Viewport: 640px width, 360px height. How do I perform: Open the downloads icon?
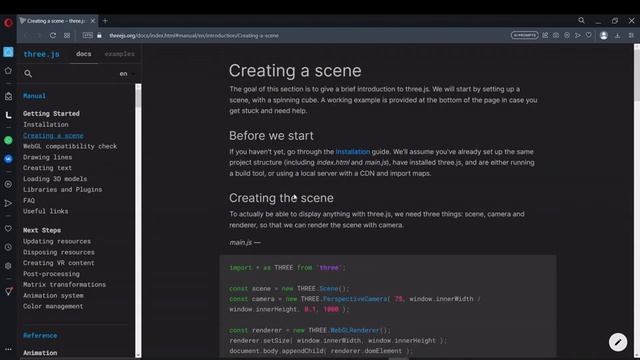617,36
